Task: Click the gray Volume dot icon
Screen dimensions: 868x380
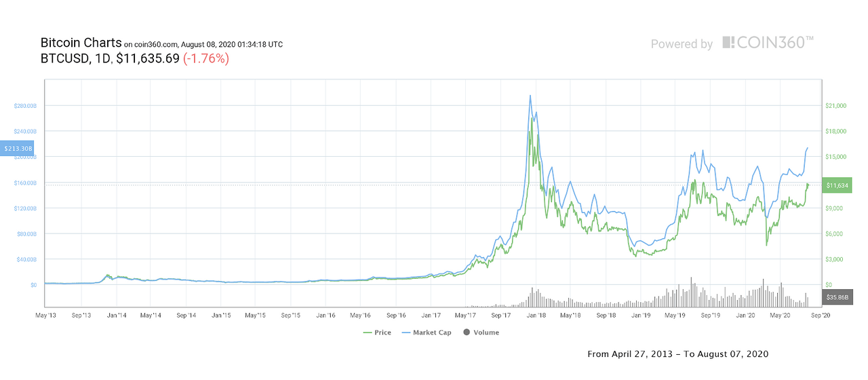Action: 465,332
